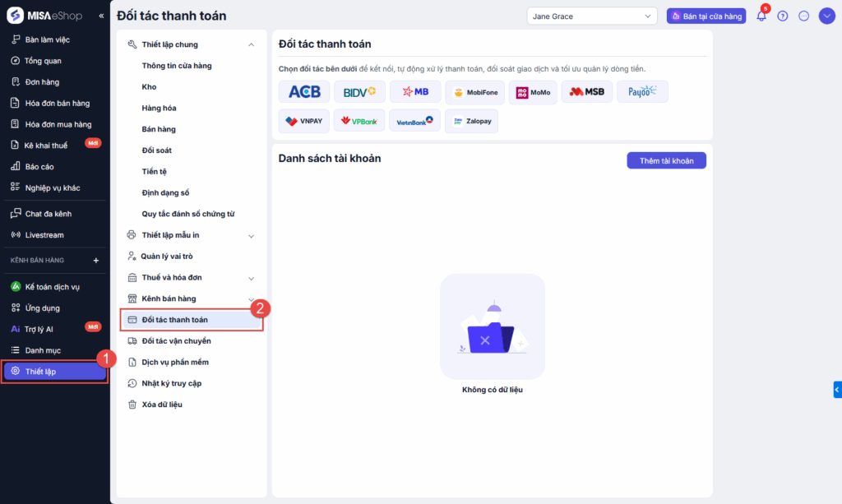Click the Thêm tài khoản button
842x504 pixels.
click(x=666, y=160)
